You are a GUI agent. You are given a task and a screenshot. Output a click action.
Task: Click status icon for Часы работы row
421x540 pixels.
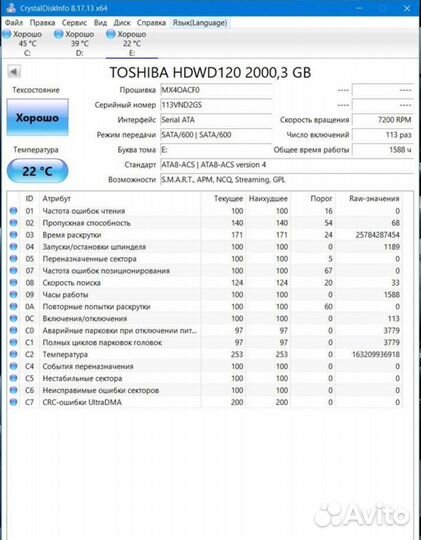13,294
